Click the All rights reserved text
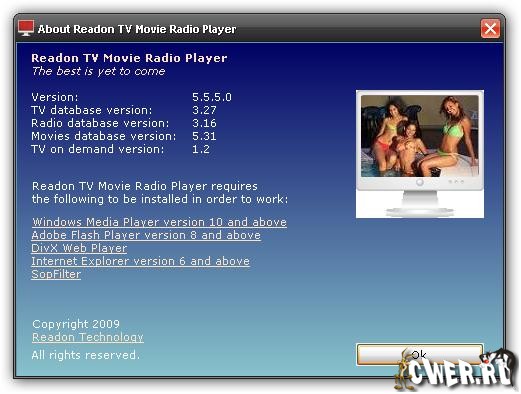This screenshot has height=394, width=521. pyautogui.click(x=85, y=355)
